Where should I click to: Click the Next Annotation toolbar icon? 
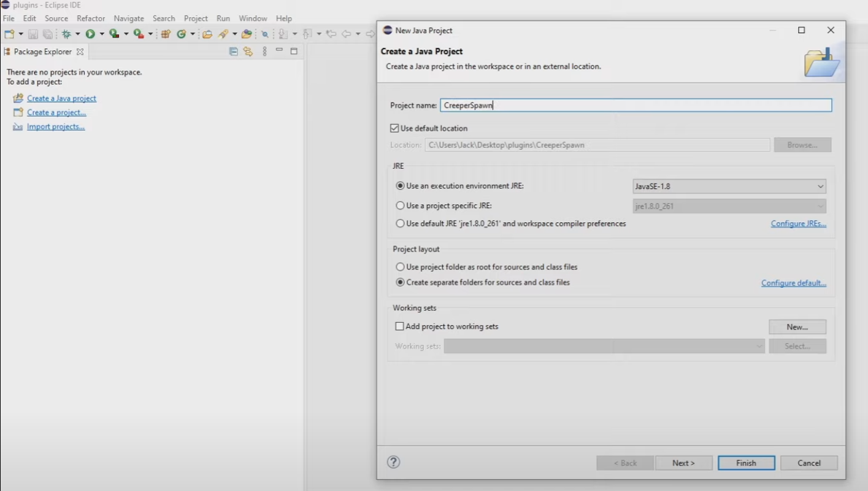click(283, 34)
